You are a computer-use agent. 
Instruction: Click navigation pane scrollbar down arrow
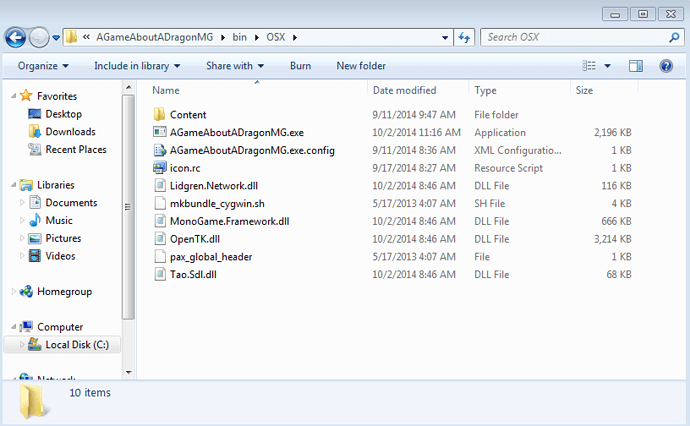(128, 372)
